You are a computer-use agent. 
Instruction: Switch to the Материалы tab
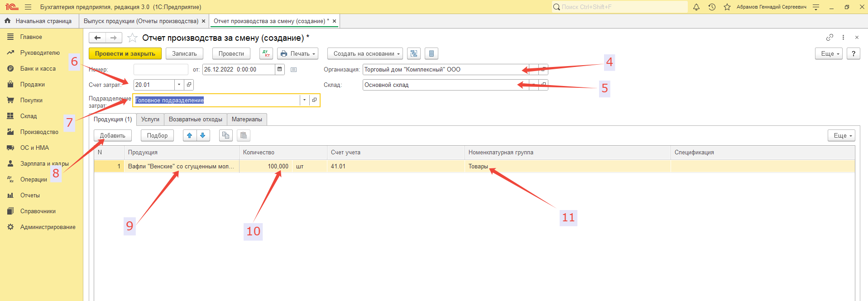[x=247, y=119]
